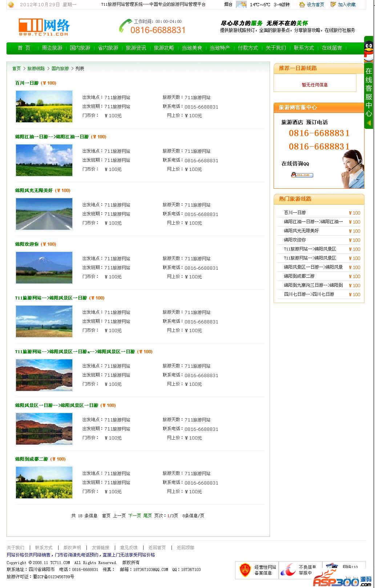Click pagination 首页 link
Screen dimensions: 375x588
click(106, 515)
